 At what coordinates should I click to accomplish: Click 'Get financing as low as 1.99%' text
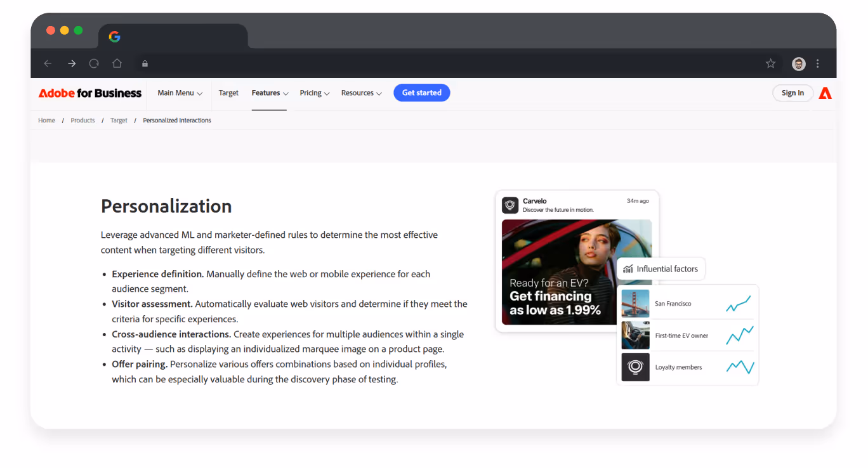[555, 303]
